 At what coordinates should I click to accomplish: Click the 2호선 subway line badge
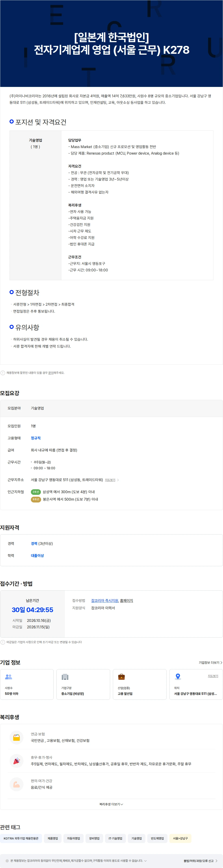click(x=36, y=492)
